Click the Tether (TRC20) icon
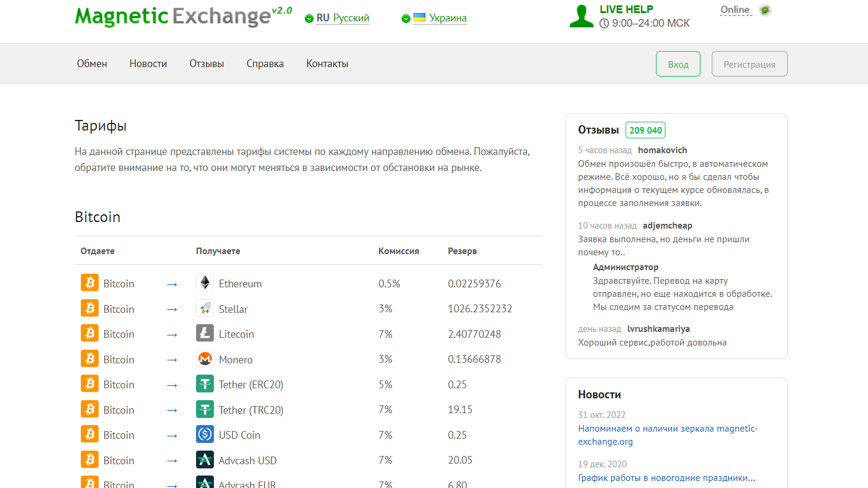 pos(205,409)
